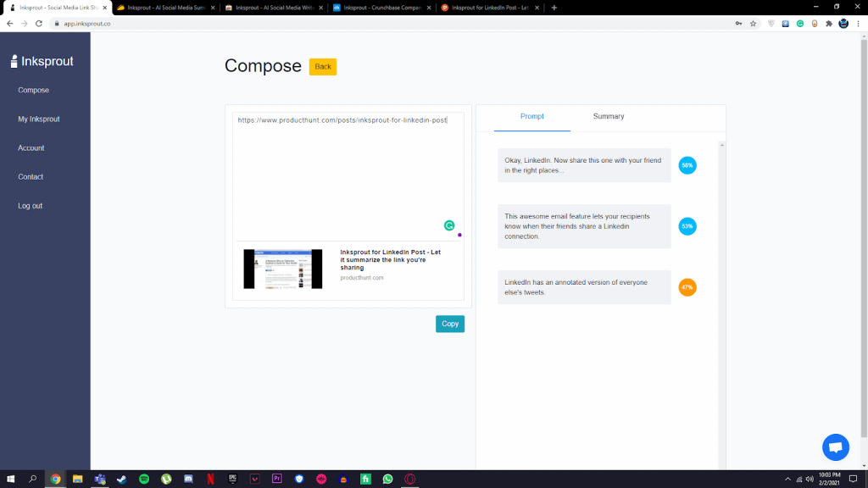Switch to the Prompt tab
The height and width of the screenshot is (488, 868).
click(x=532, y=117)
